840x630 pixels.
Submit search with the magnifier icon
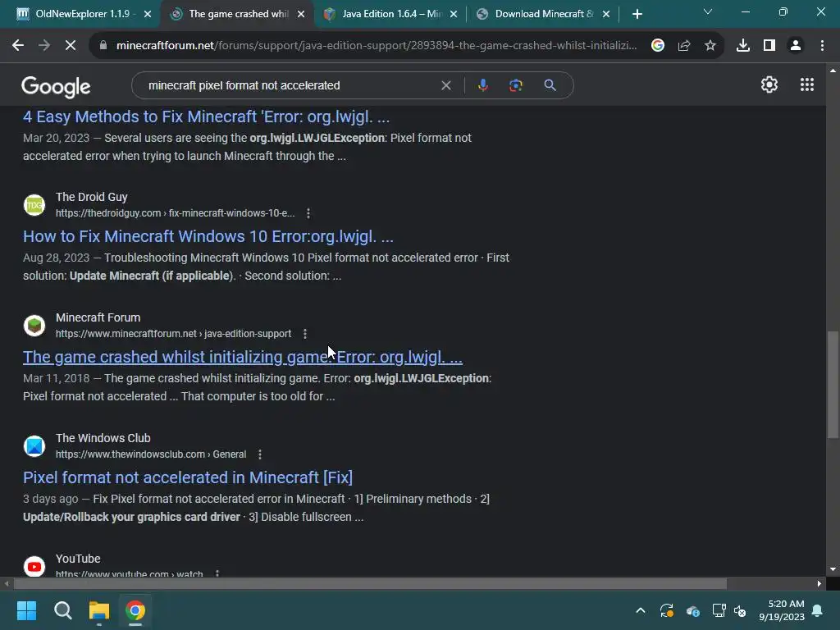550,85
